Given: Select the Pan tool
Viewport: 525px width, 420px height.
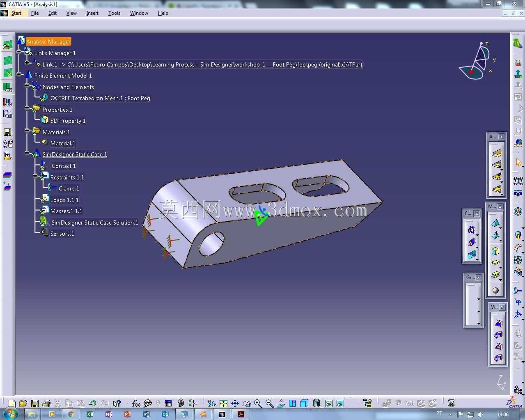Looking at the screenshot, I should [x=235, y=404].
